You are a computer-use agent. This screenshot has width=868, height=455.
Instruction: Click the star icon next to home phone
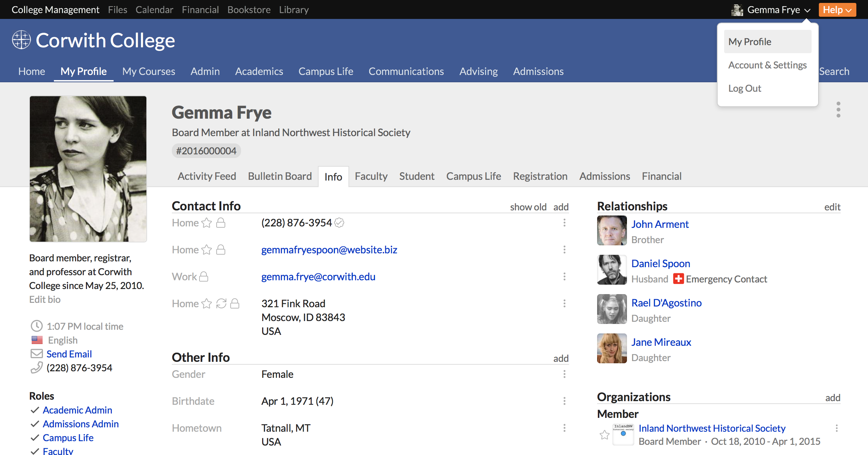point(206,223)
